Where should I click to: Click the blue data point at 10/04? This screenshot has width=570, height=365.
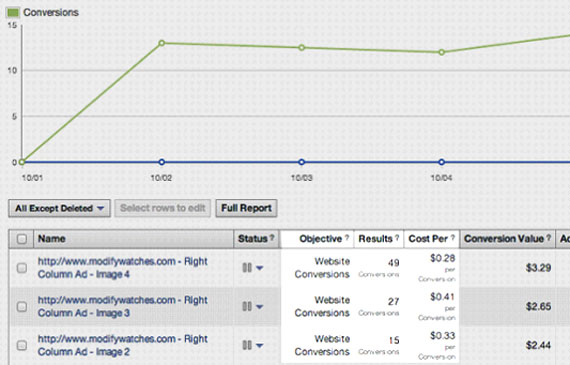coord(441,162)
